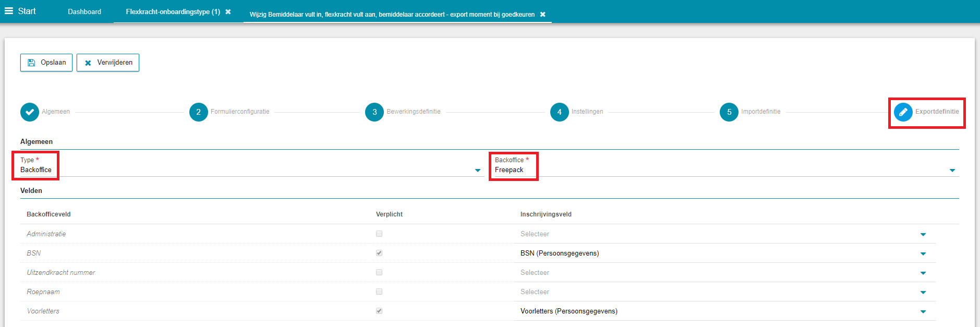Open step 3 Bewerkingsdefinitie circle
980x327 pixels.
(x=374, y=112)
